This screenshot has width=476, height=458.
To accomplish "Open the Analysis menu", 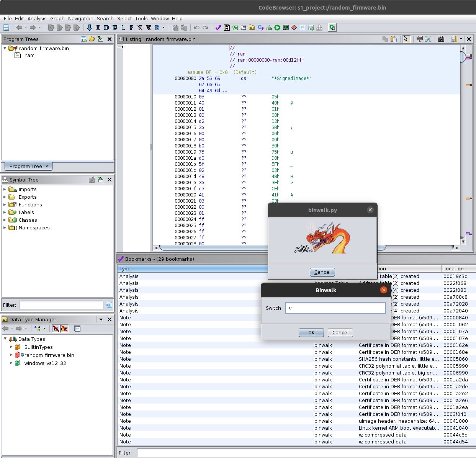I will tap(37, 18).
